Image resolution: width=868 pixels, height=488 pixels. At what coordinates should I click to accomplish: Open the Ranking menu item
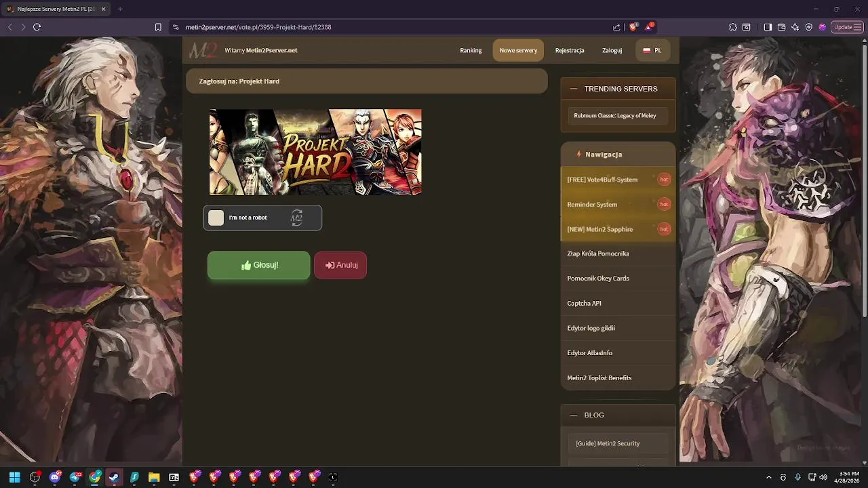(471, 50)
